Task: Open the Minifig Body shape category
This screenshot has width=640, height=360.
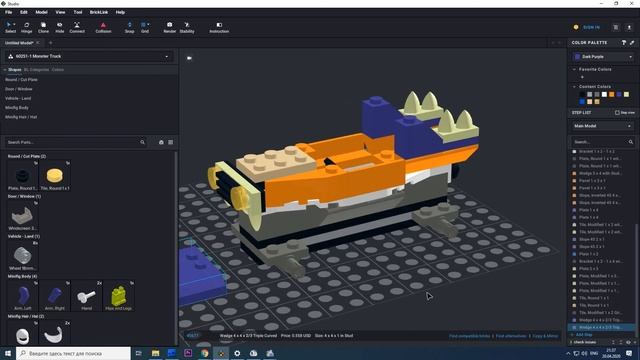Action: point(17,108)
